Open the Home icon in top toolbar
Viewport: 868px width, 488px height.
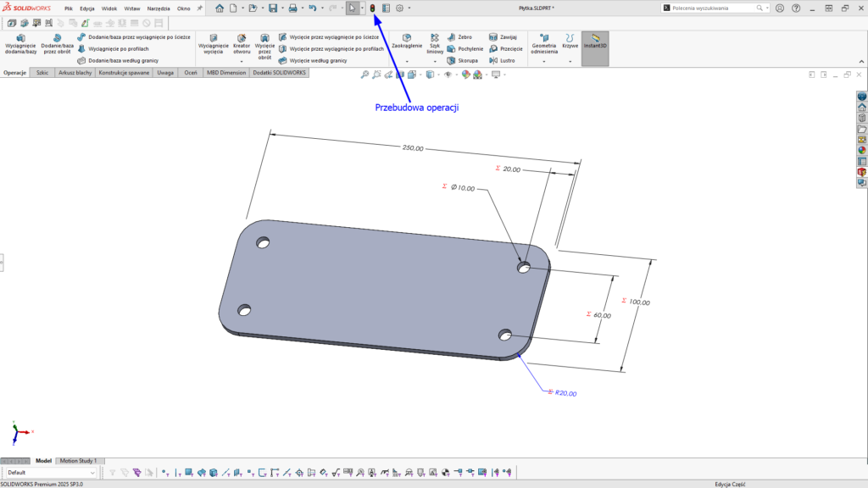(x=220, y=8)
